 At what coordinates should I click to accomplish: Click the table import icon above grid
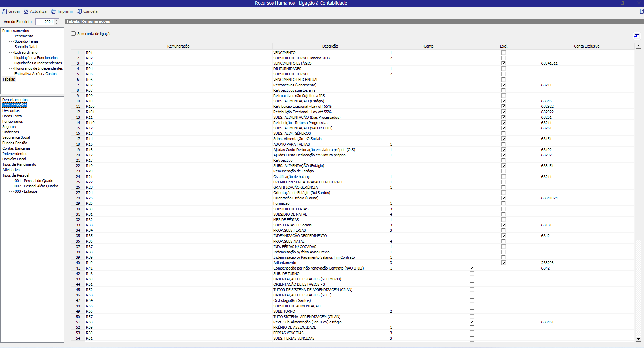636,36
